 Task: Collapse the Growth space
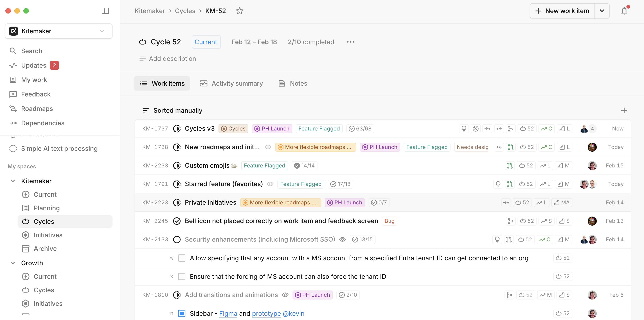[x=13, y=263]
